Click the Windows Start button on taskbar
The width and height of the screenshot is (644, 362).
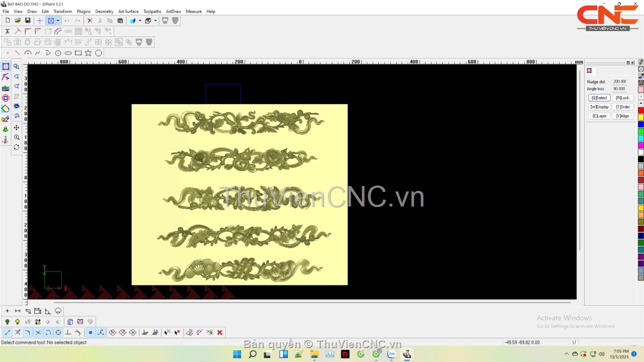pyautogui.click(x=237, y=354)
